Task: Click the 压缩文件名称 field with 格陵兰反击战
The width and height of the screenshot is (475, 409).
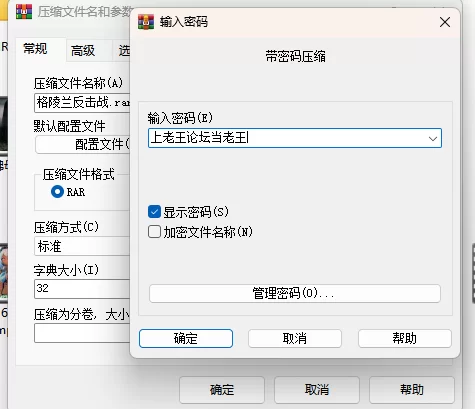Action: coord(82,103)
